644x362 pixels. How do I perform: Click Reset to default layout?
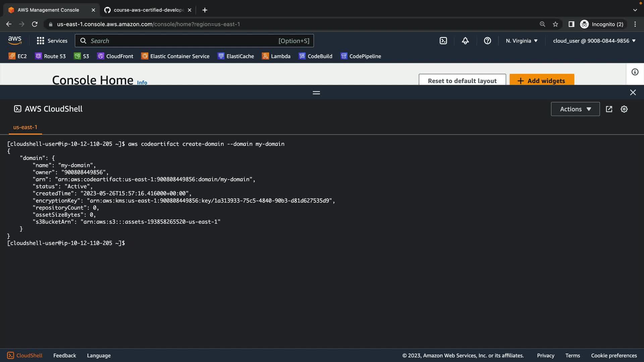(x=462, y=80)
